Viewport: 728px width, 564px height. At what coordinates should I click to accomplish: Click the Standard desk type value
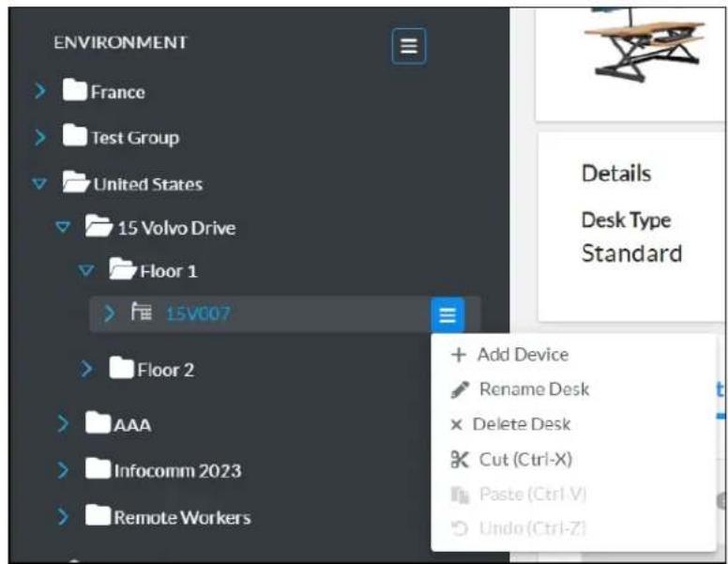[x=632, y=253]
